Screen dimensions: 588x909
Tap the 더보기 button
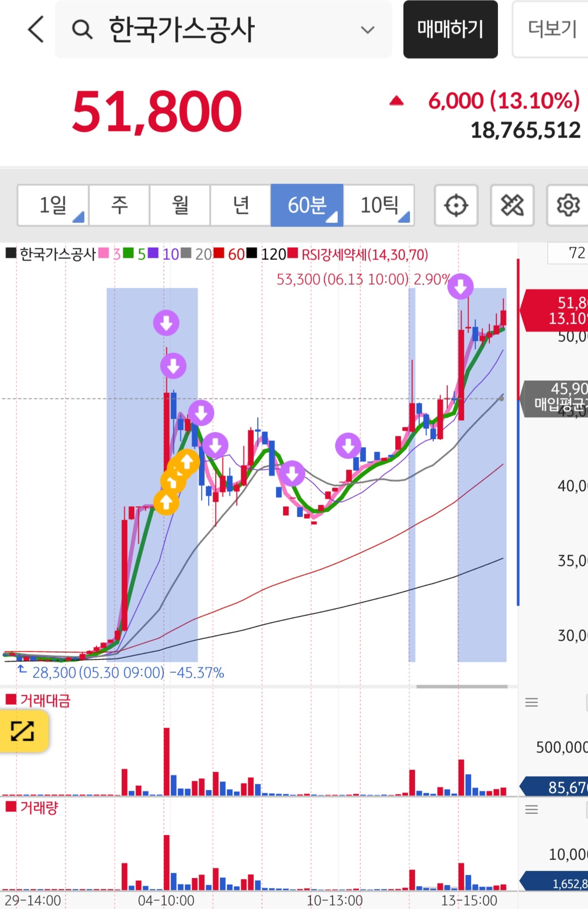(551, 29)
